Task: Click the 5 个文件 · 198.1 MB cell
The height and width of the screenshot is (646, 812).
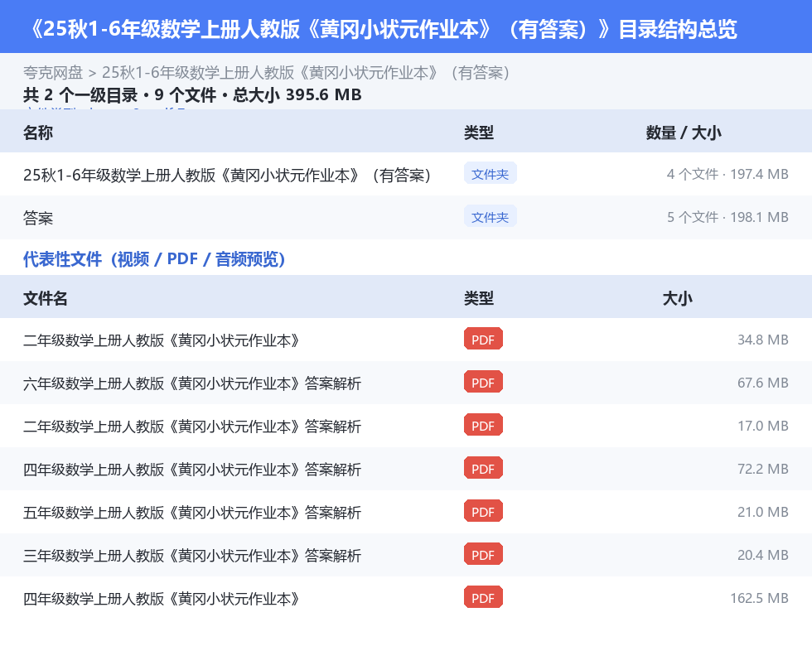Action: (x=727, y=217)
